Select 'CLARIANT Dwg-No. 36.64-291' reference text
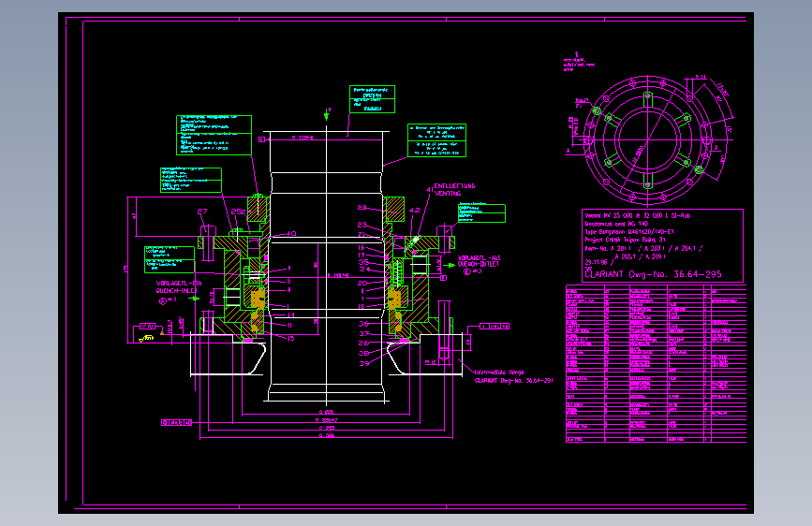Viewport: 812px width, 526px height. [x=514, y=381]
